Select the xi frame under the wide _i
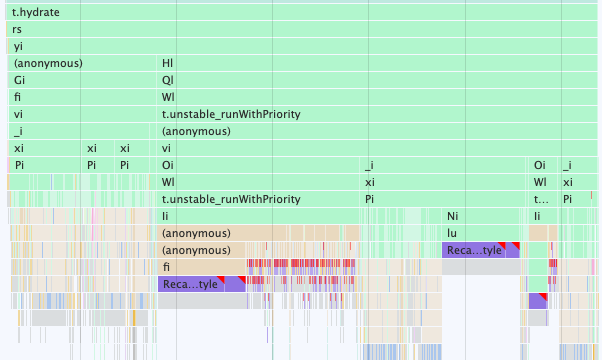Viewport: 602px width, 360px height. pos(443,182)
